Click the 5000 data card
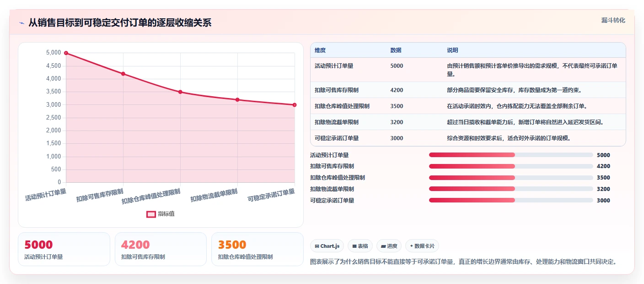The height and width of the screenshot is (284, 644). coord(64,249)
